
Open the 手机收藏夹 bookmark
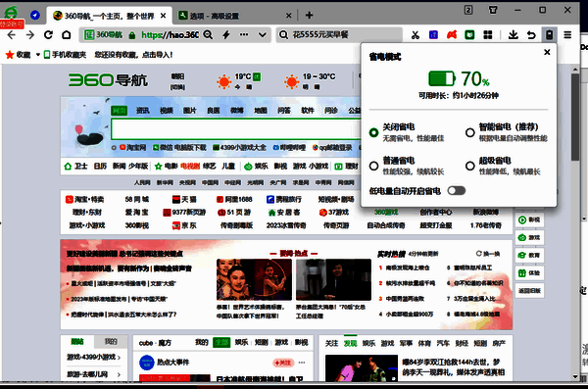[65, 55]
